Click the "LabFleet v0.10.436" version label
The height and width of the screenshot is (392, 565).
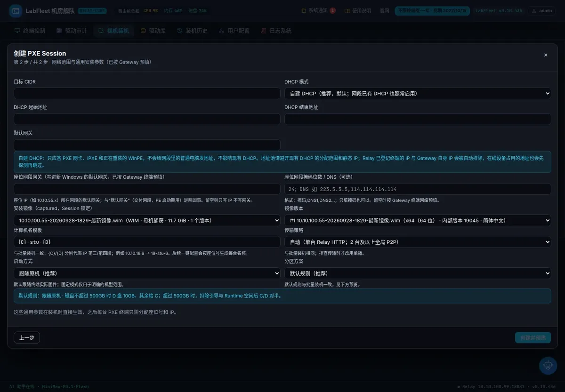point(499,10)
